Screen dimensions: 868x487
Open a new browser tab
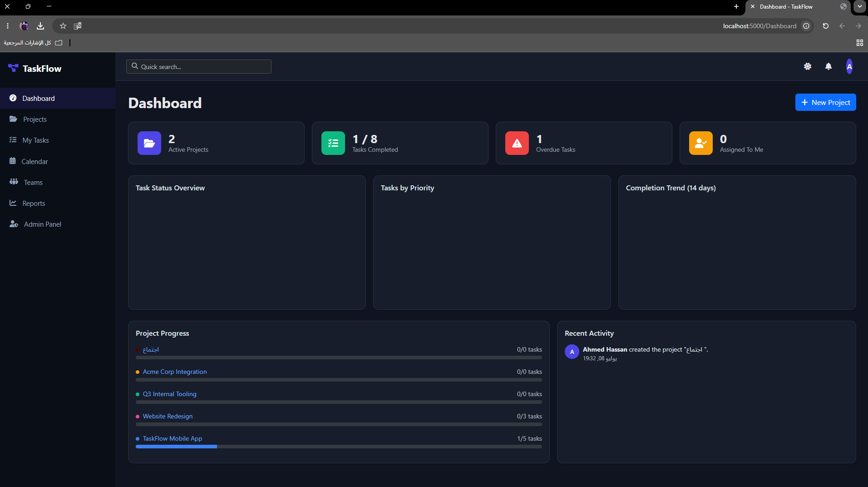pyautogui.click(x=736, y=6)
